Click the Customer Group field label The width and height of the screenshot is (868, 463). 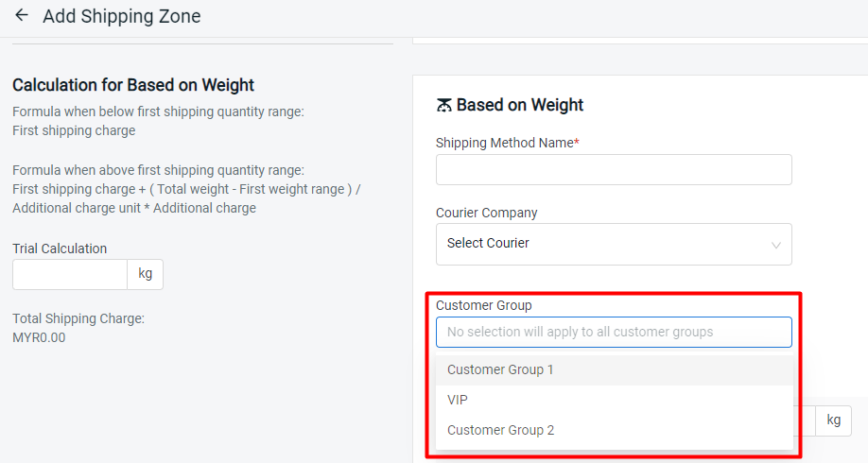tap(484, 305)
